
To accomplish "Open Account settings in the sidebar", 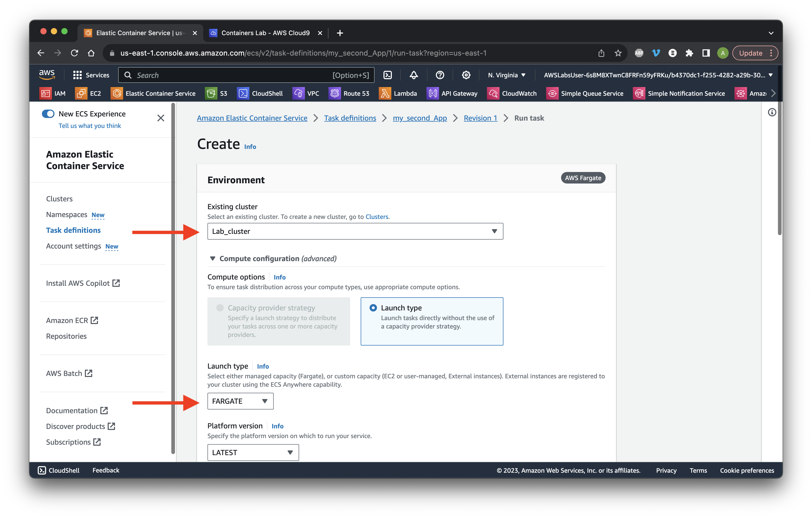I will (x=74, y=246).
